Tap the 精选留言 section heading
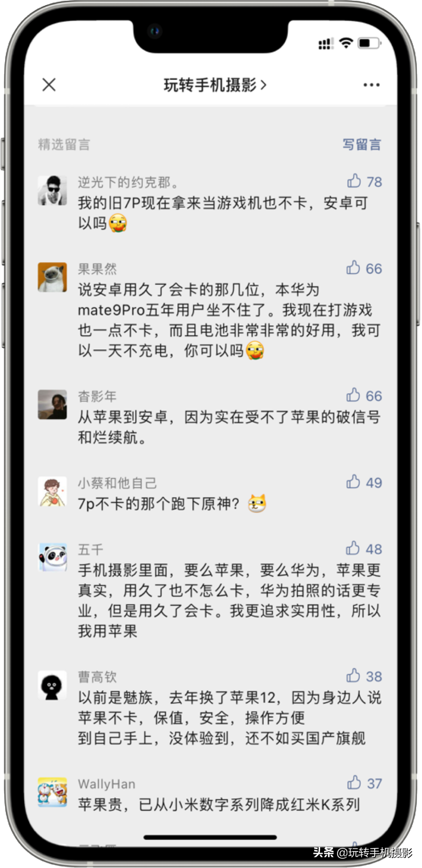This screenshot has height=868, width=422. click(64, 144)
